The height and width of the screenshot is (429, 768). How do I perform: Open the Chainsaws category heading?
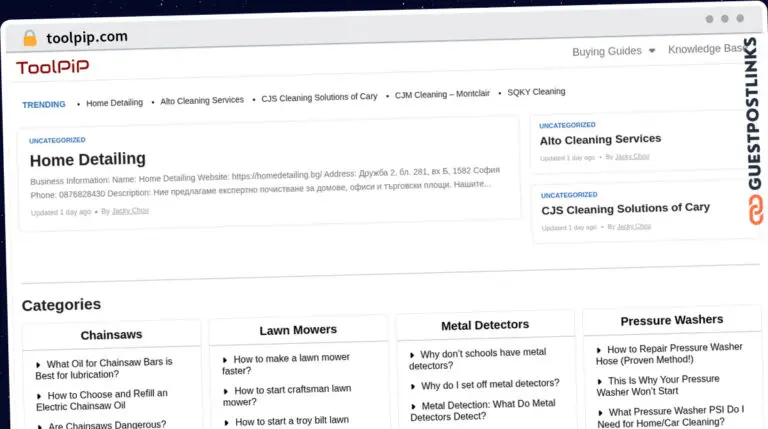(111, 335)
